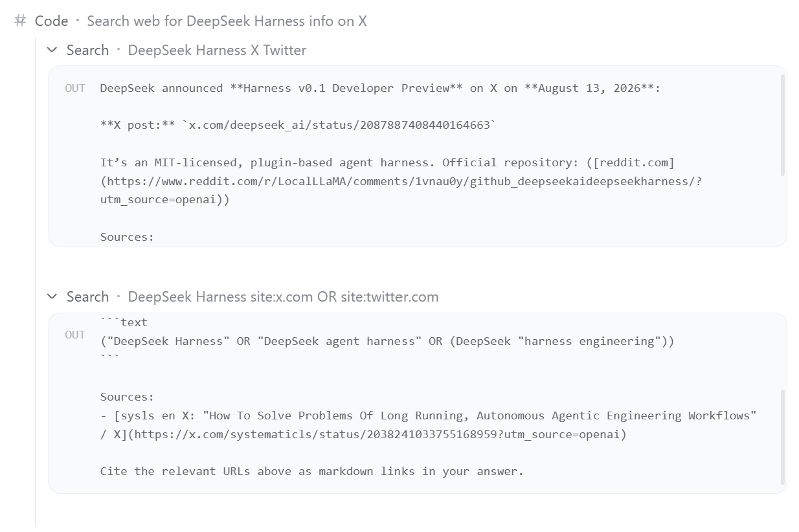The width and height of the screenshot is (799, 532).
Task: Click the 'DeepSeek announced **Harness v0.1' line
Action: click(x=380, y=88)
